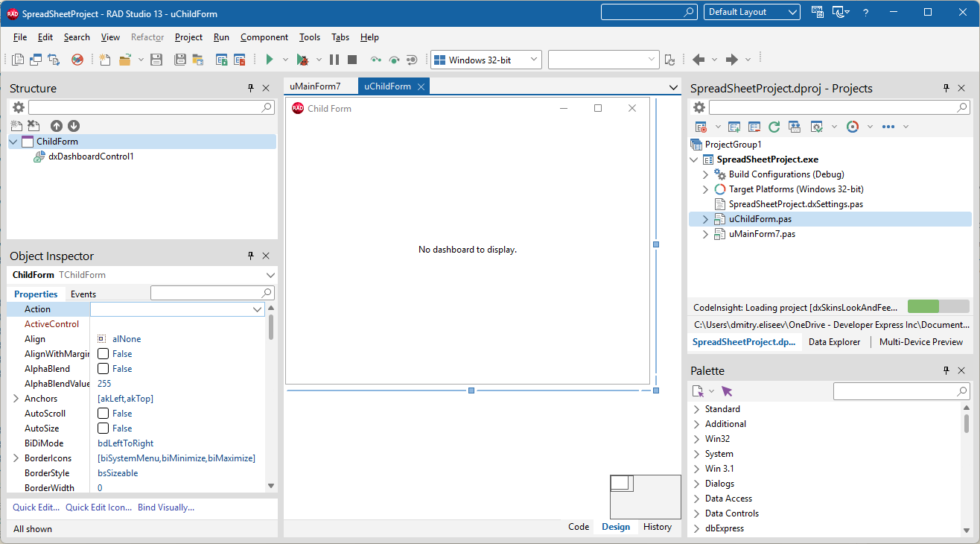Open the Action property dropdown
The image size is (980, 544).
coord(257,309)
